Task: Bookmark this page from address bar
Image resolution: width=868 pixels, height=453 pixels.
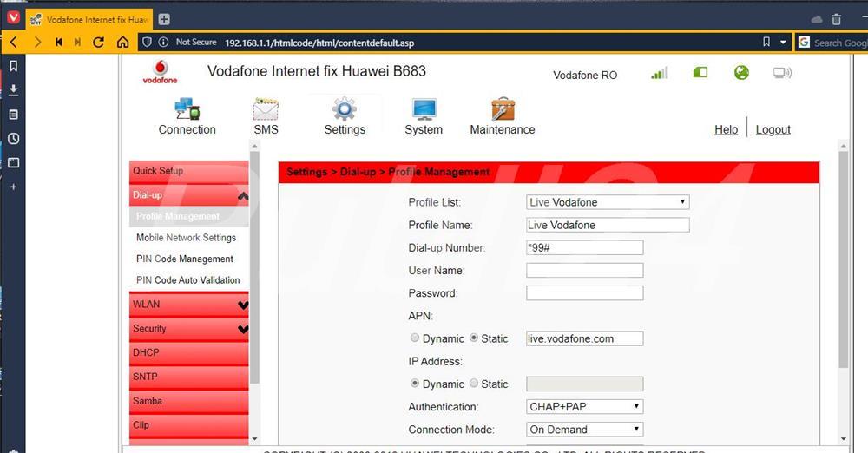Action: coord(766,42)
